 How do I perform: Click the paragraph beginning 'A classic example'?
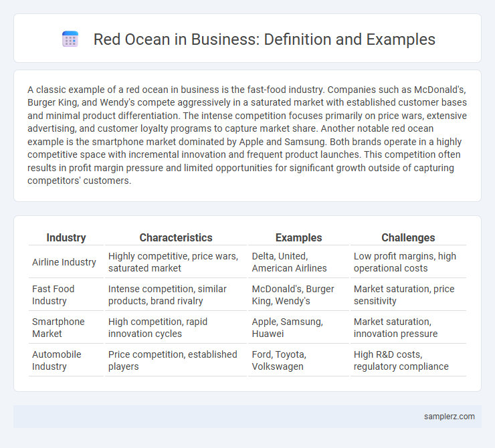(x=248, y=135)
